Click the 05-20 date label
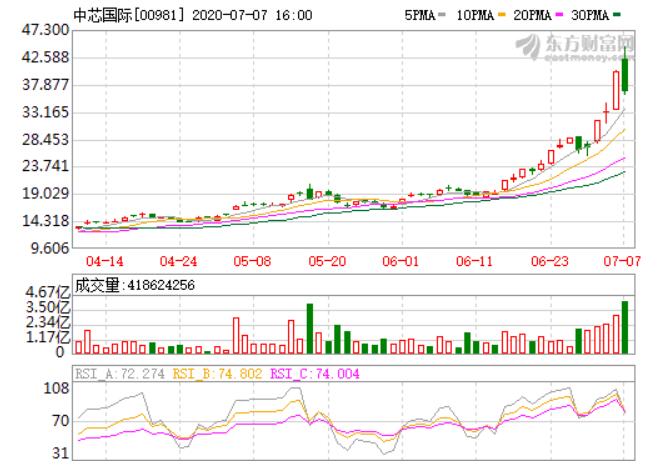 [327, 261]
